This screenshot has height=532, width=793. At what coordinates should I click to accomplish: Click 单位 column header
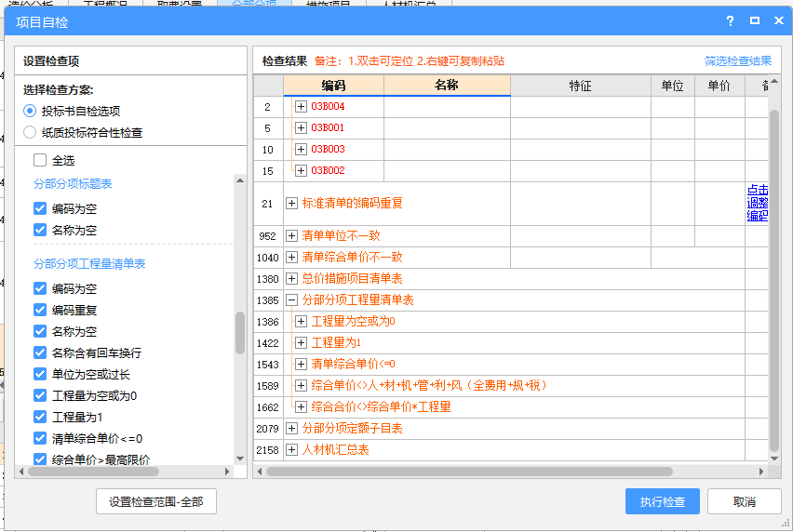[673, 86]
